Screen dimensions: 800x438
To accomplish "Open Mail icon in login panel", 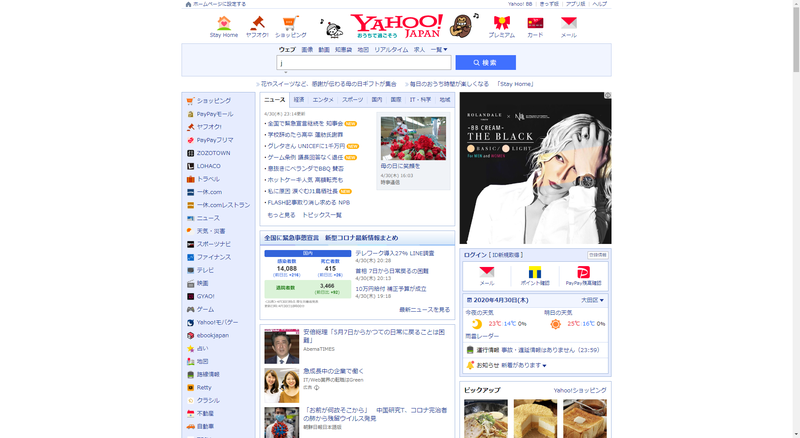I will (487, 272).
